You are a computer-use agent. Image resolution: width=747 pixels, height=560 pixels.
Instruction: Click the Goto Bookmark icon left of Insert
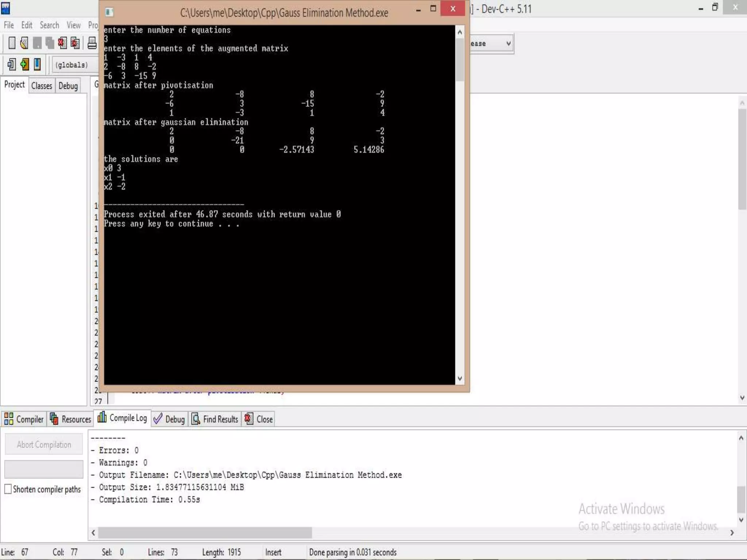pyautogui.click(x=11, y=65)
